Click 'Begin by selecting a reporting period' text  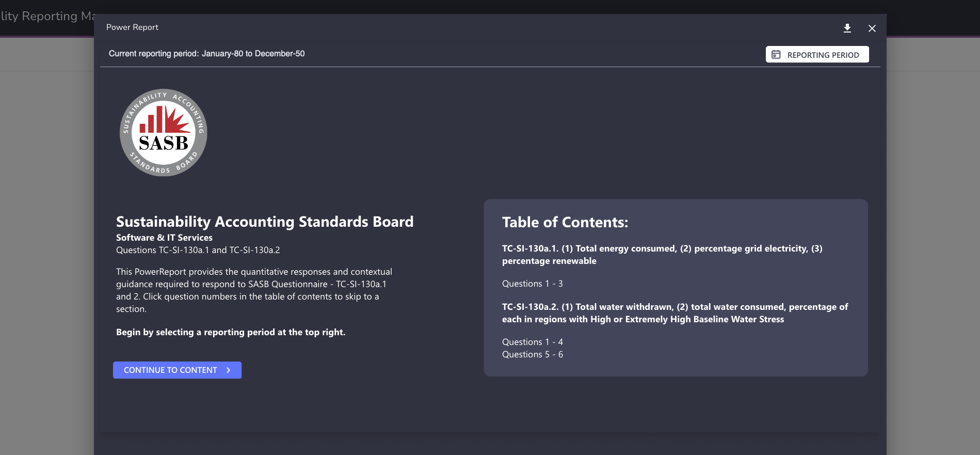click(x=231, y=332)
